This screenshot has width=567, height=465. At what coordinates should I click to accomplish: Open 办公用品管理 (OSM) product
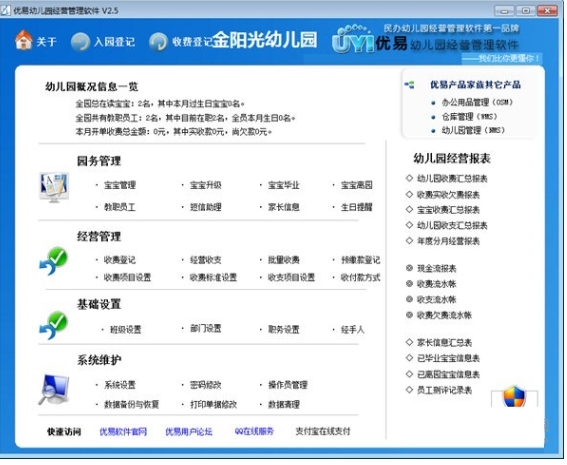(x=477, y=102)
